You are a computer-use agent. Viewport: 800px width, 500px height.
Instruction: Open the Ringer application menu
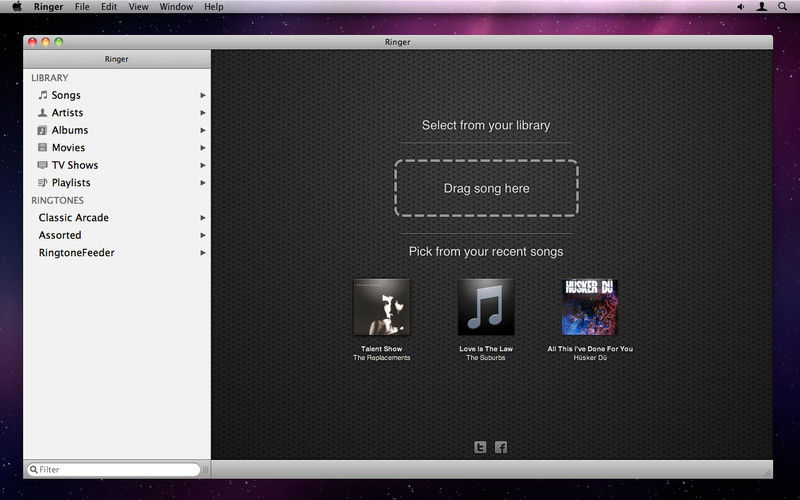pyautogui.click(x=48, y=7)
